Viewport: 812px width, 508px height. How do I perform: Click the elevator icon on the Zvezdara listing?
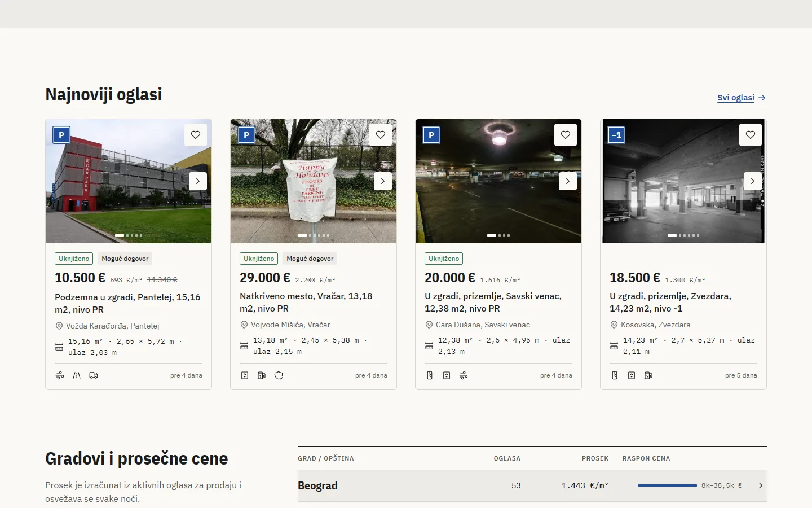(632, 375)
